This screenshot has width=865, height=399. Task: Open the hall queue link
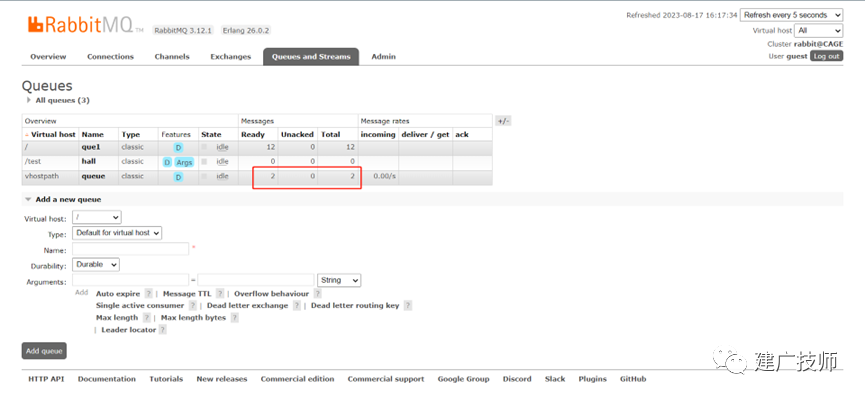click(89, 162)
